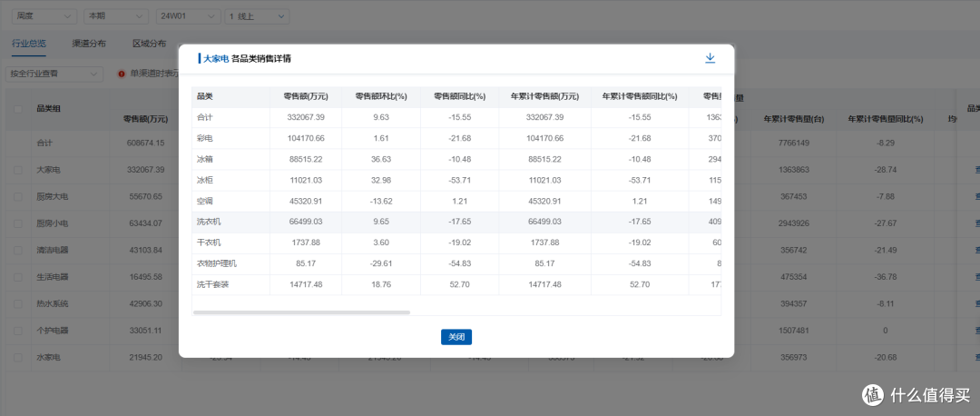Image resolution: width=980 pixels, height=416 pixels.
Task: Click the background 品类组 column header
Action: tap(48, 108)
